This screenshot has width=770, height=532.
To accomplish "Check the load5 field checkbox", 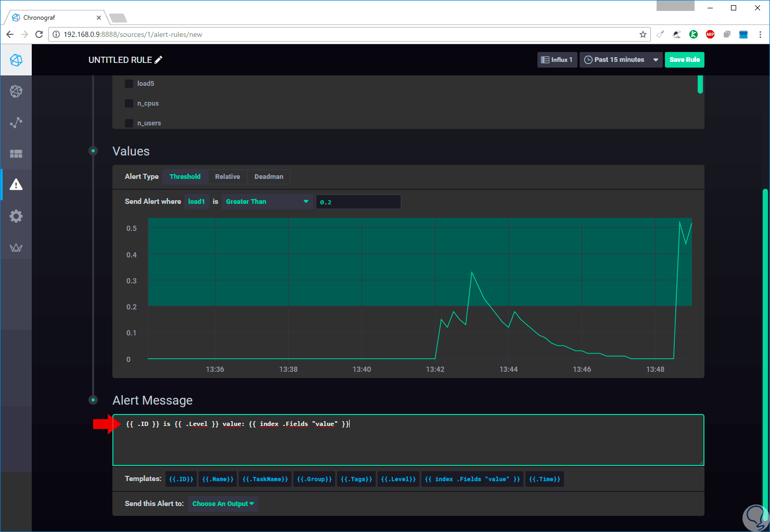I will (129, 84).
